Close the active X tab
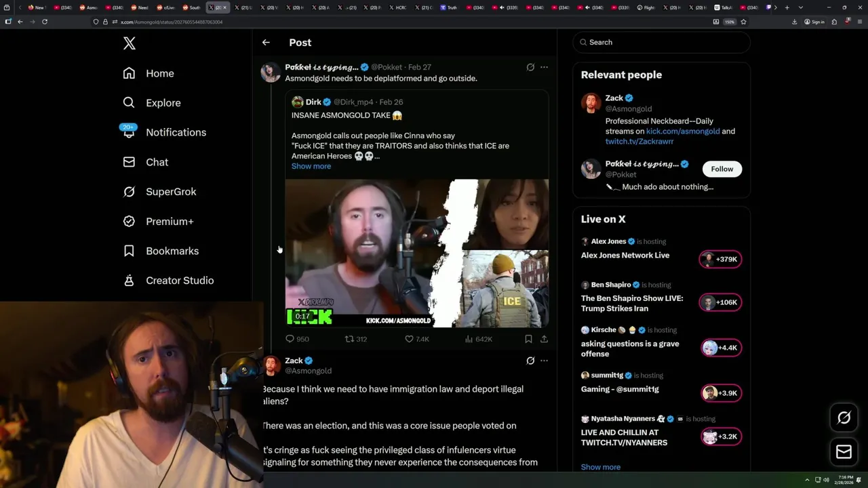 [x=225, y=7]
